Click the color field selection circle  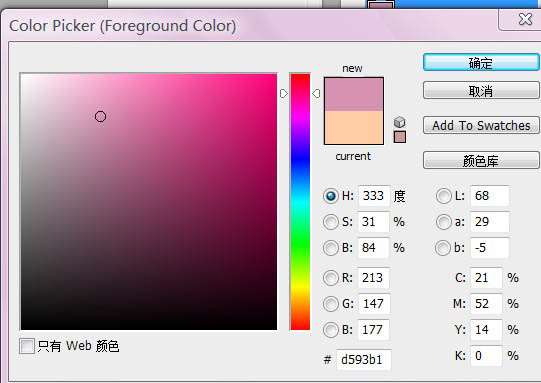[x=100, y=117]
